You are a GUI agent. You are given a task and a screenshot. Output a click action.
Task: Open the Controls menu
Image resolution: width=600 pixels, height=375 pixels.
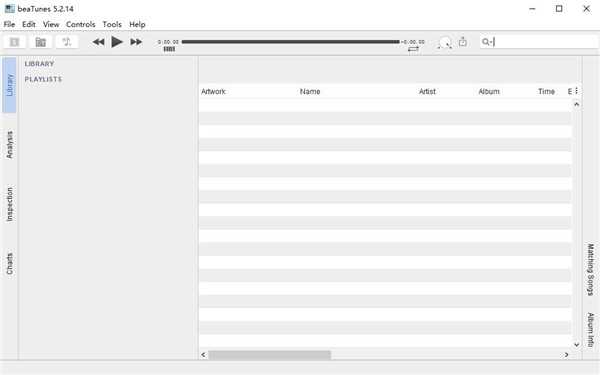(x=80, y=24)
